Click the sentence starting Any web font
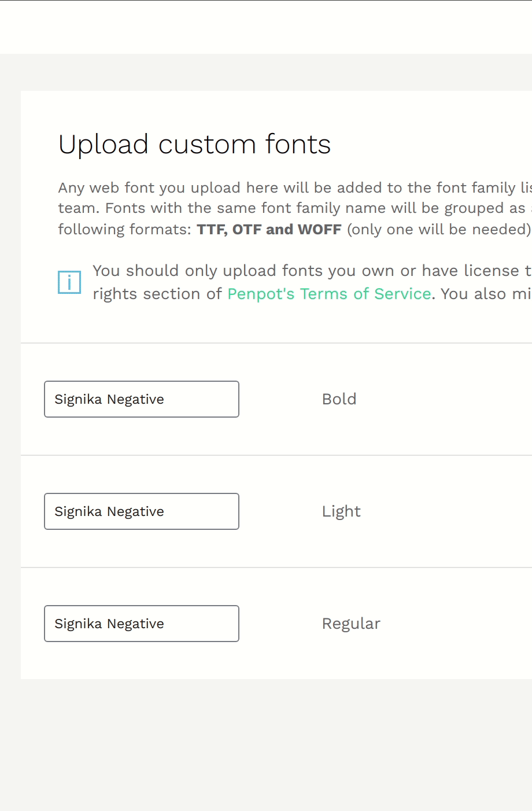This screenshot has height=811, width=532. point(295,188)
